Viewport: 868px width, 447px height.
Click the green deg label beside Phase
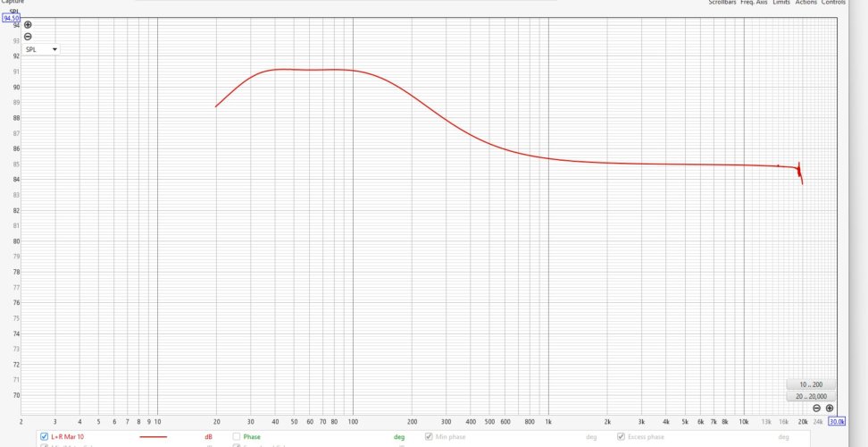click(399, 437)
